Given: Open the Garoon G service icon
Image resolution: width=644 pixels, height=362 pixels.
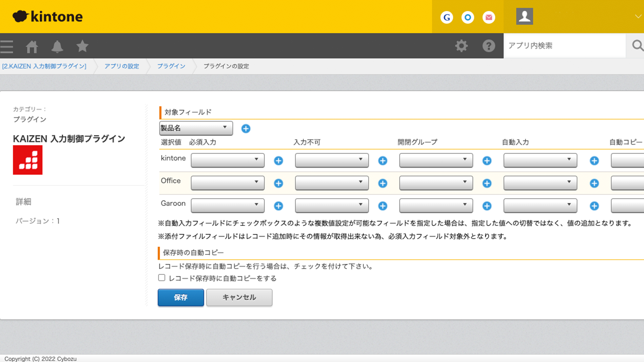Looking at the screenshot, I should coord(447,17).
